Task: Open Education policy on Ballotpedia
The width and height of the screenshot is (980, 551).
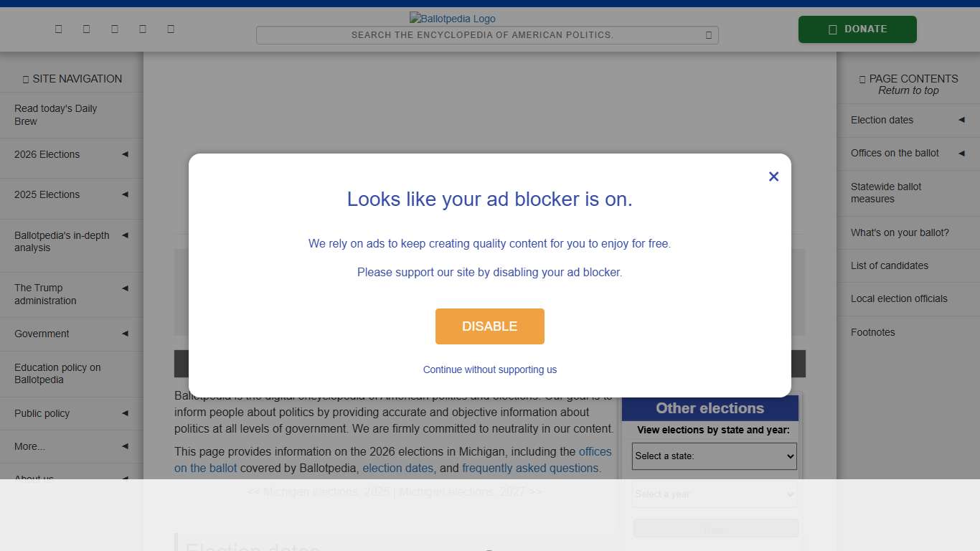Action: click(57, 374)
